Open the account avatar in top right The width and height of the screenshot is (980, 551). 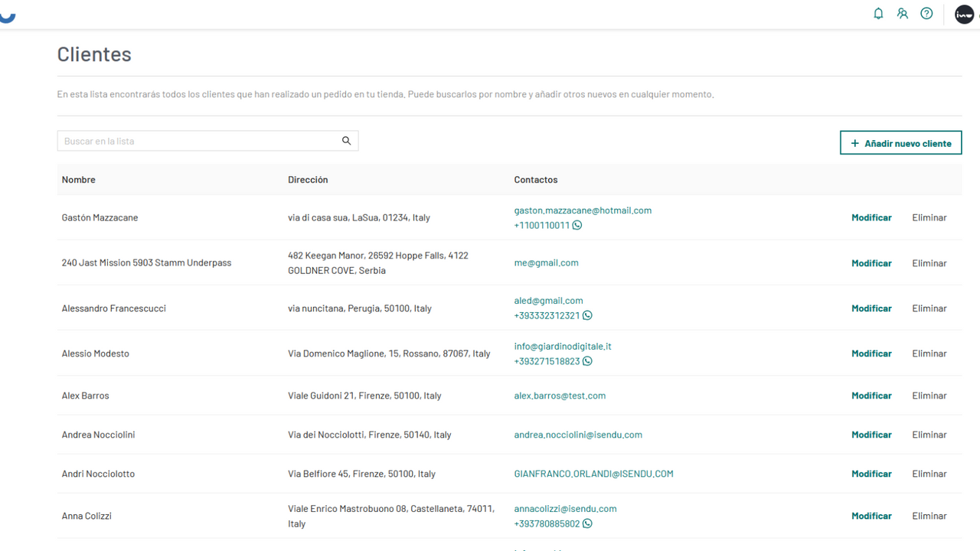[x=965, y=14]
